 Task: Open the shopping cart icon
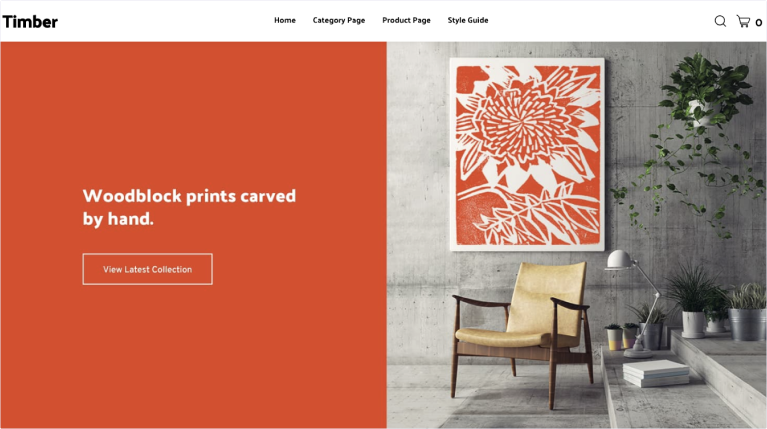tap(743, 21)
